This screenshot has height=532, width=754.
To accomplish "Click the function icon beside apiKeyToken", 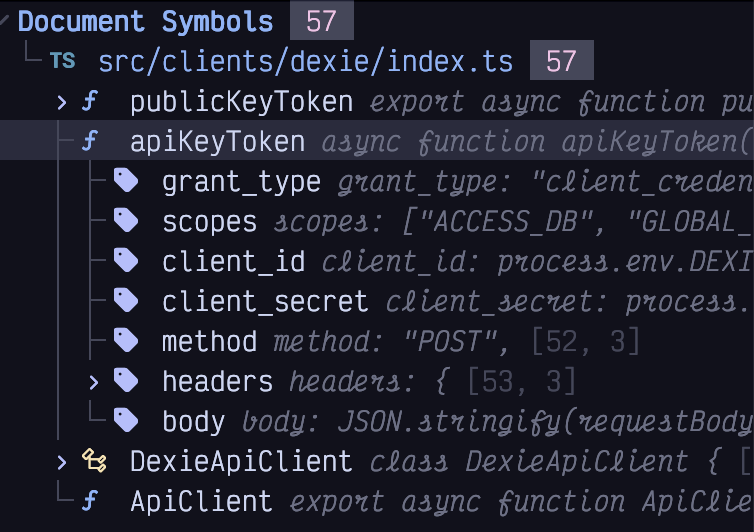I will 89,141.
